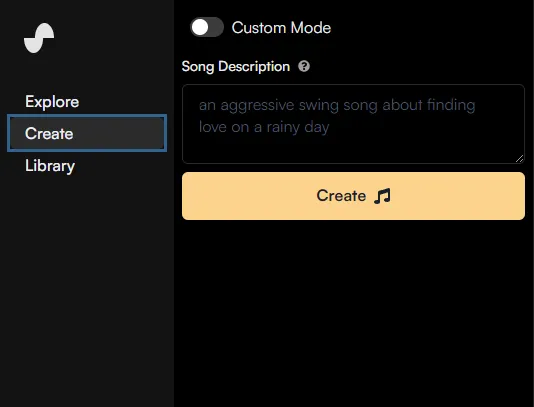Screen dimensions: 534x407
Task: Open the Explore page in sidebar
Action: coord(52,101)
